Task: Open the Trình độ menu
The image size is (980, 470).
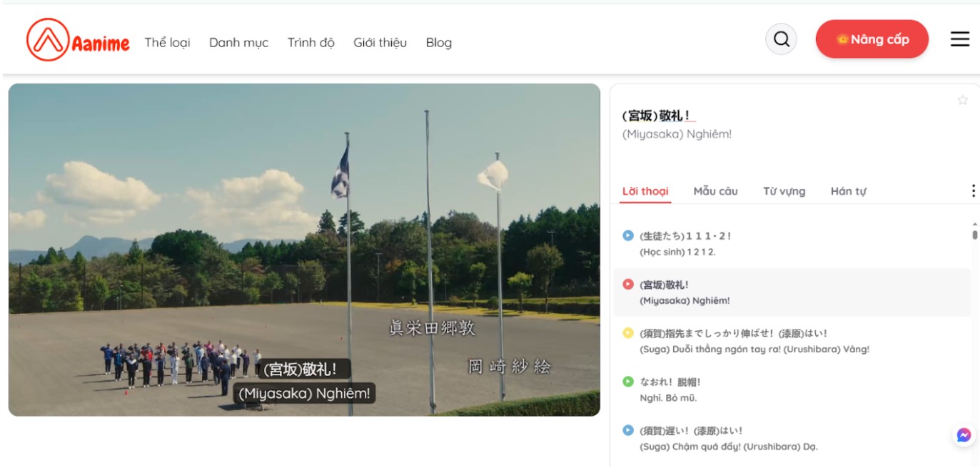Action: [310, 43]
